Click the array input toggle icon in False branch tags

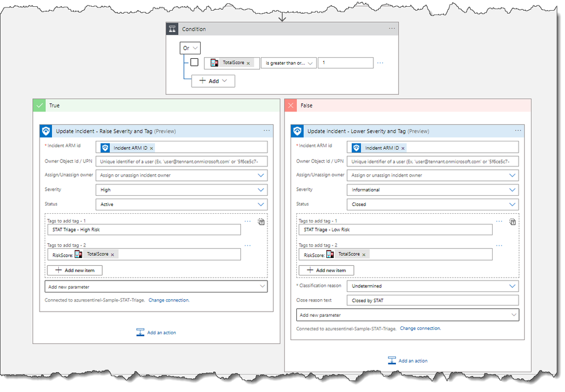coord(512,222)
